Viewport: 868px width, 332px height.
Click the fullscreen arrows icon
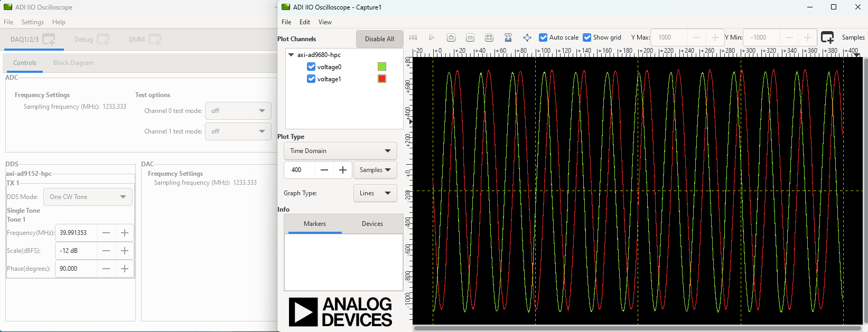pos(527,37)
